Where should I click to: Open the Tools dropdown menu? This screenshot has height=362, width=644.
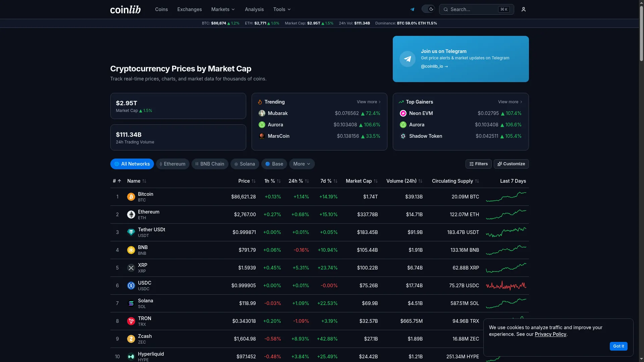pyautogui.click(x=282, y=9)
